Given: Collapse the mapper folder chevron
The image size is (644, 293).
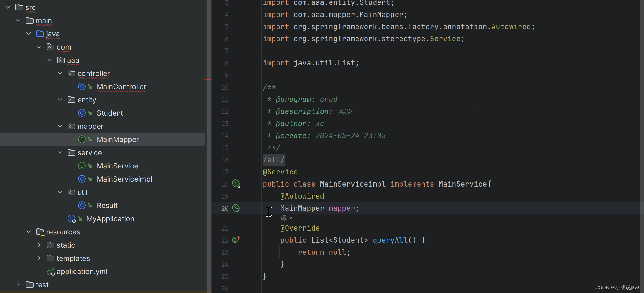Looking at the screenshot, I should (x=60, y=126).
